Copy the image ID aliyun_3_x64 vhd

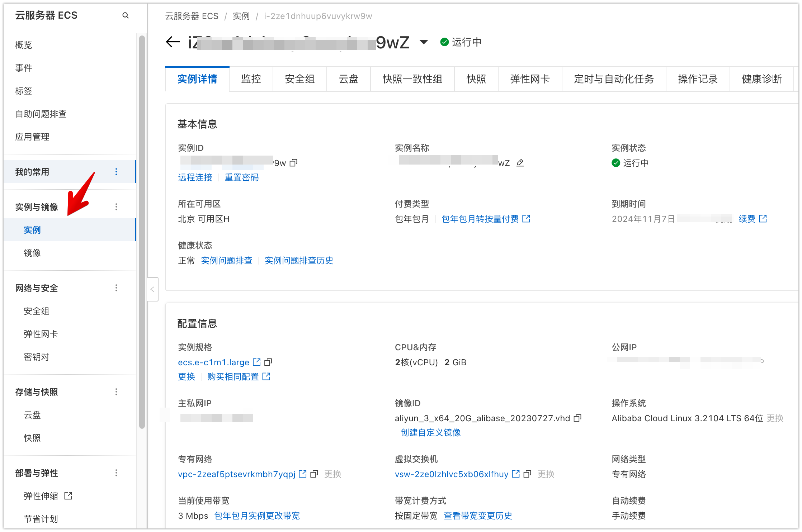[x=577, y=418]
